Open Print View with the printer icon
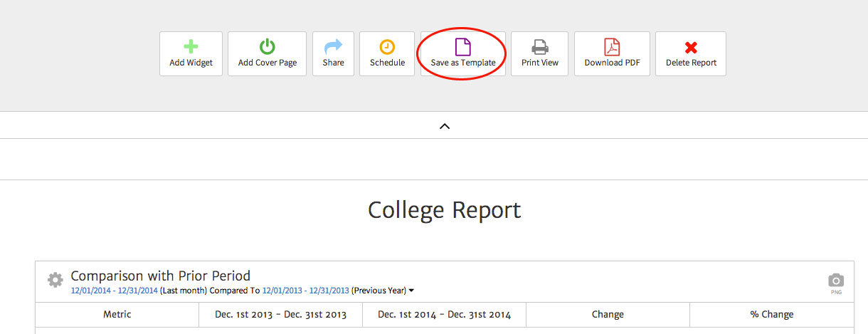This screenshot has height=334, width=868. (539, 53)
